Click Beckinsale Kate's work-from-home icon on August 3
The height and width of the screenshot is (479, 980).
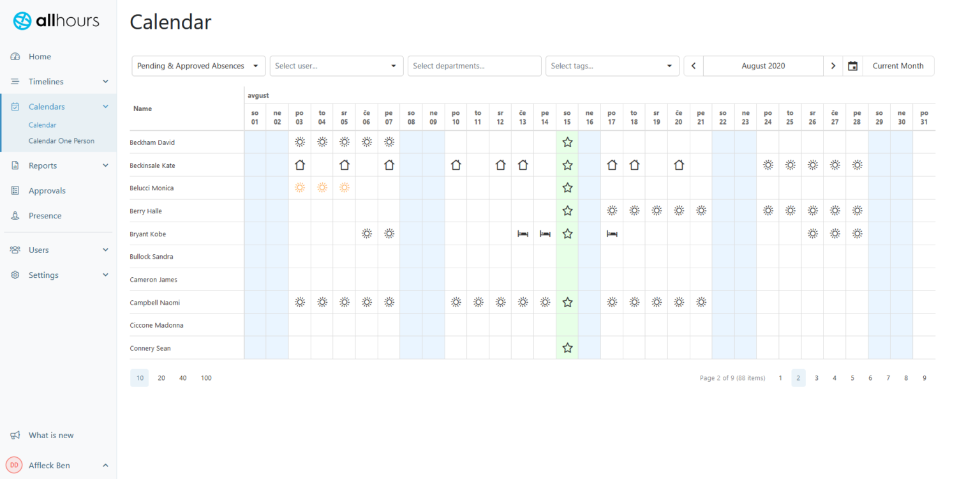tap(300, 165)
